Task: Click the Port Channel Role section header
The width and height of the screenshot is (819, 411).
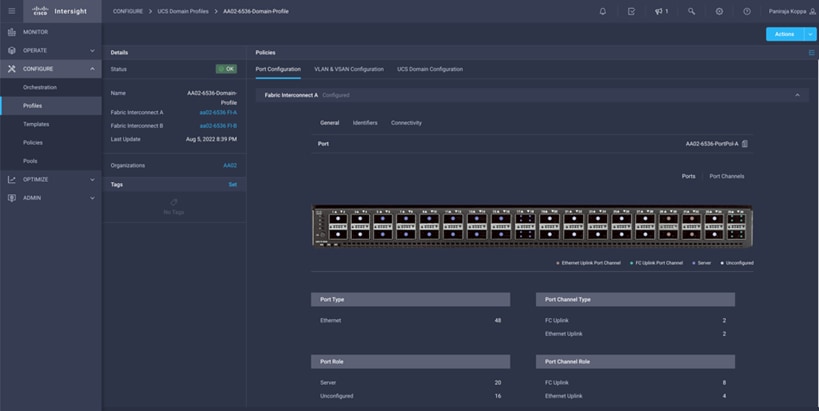Action: tap(635, 361)
